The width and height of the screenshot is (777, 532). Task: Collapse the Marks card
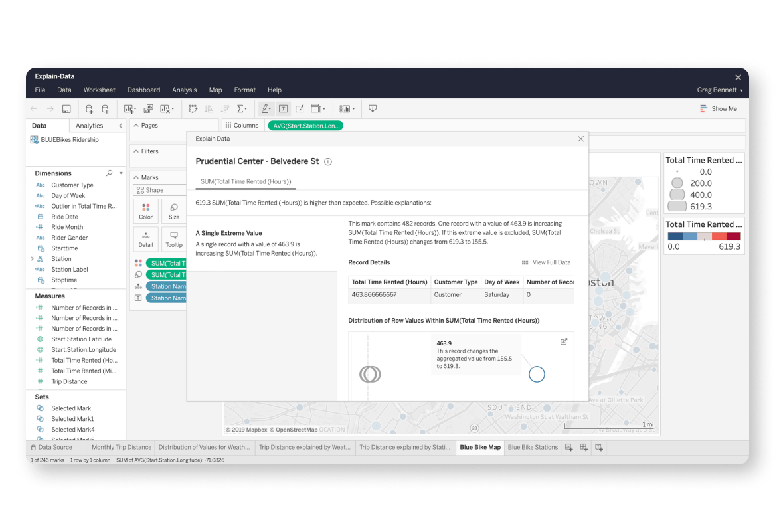(136, 177)
